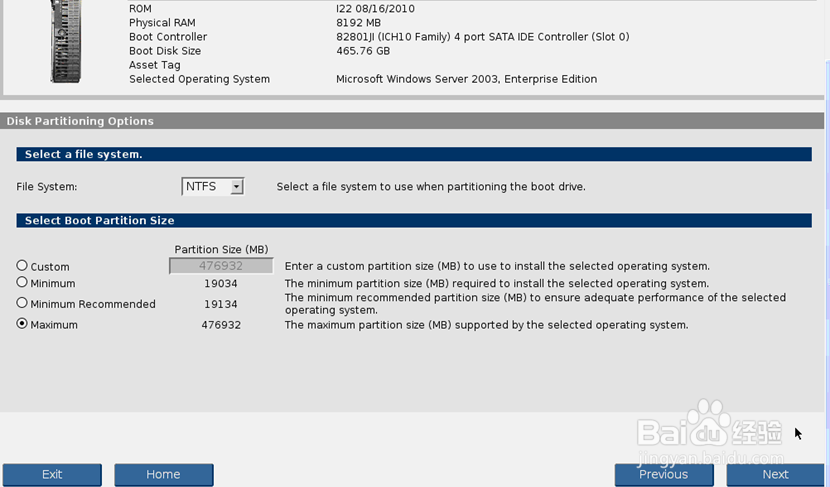Click the server hardware image thumbnail
The image size is (830, 487).
pos(66,41)
